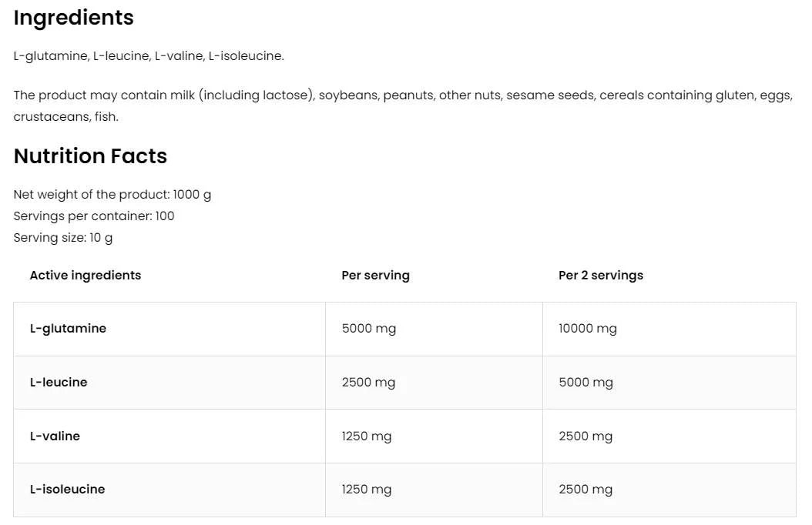The image size is (812, 525).
Task: Select the L-valine row label
Action: click(x=55, y=436)
